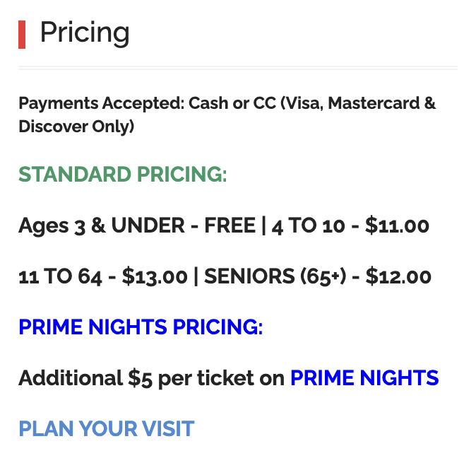Viewport: 476px width, 475px height.
Task: Click the vertical bar separator before SENIORS
Action: pyautogui.click(x=196, y=276)
